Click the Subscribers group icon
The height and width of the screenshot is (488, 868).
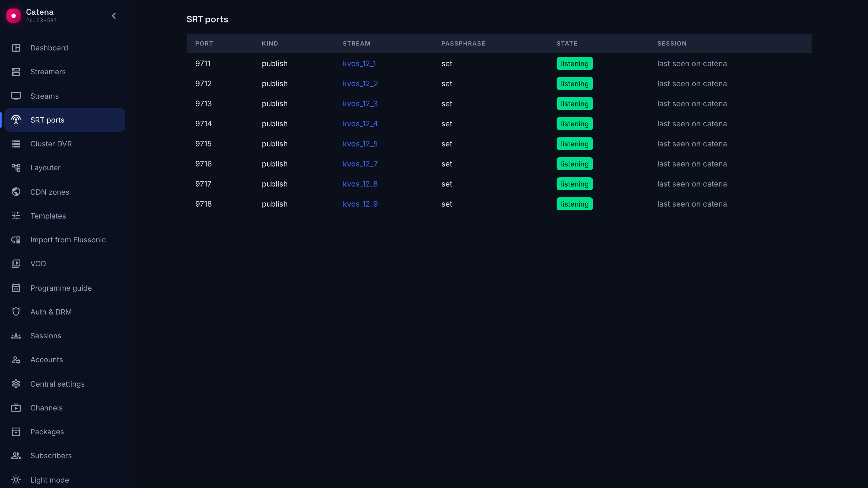tap(16, 456)
